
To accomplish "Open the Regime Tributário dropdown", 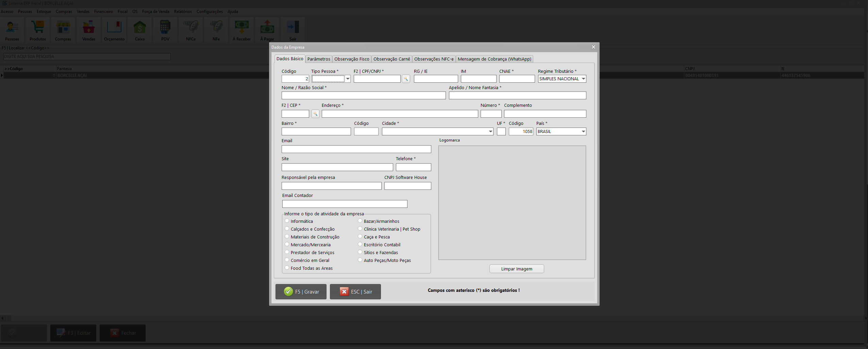I will tap(583, 79).
